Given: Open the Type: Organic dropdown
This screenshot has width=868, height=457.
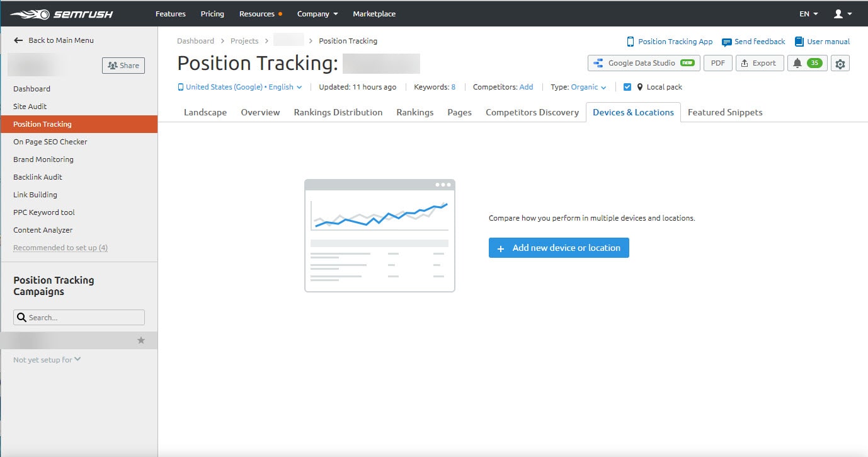Looking at the screenshot, I should pyautogui.click(x=577, y=86).
